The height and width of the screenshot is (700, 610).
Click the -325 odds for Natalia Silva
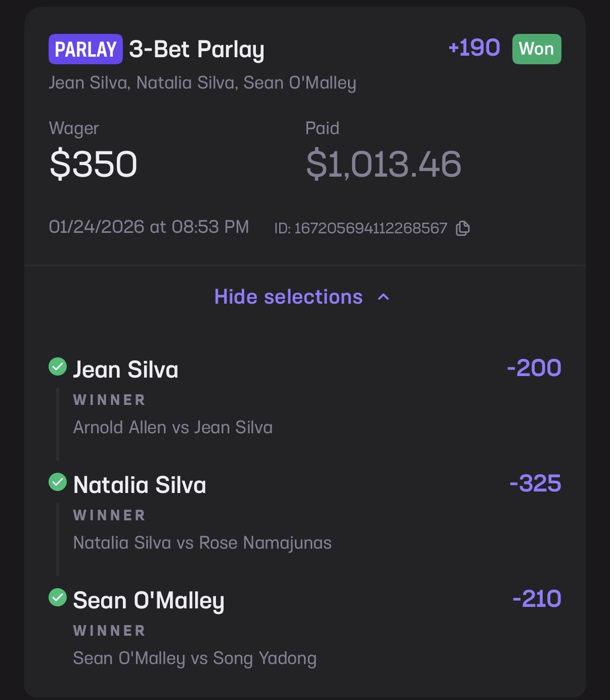tap(535, 483)
